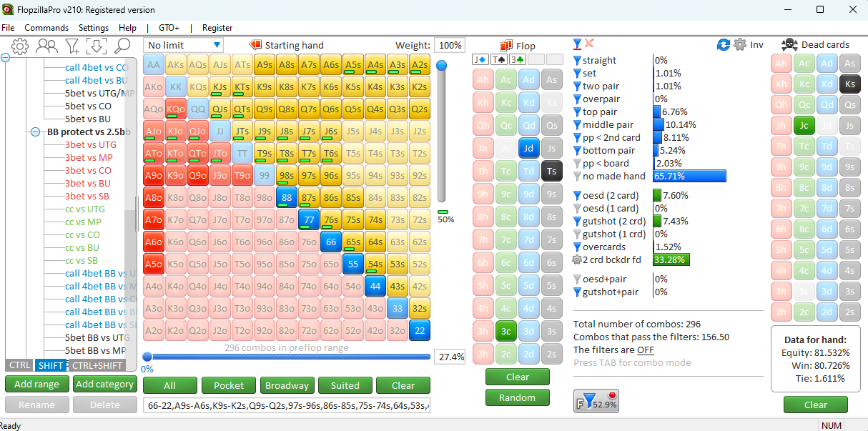
Task: Select all hands with the All button
Action: (169, 385)
